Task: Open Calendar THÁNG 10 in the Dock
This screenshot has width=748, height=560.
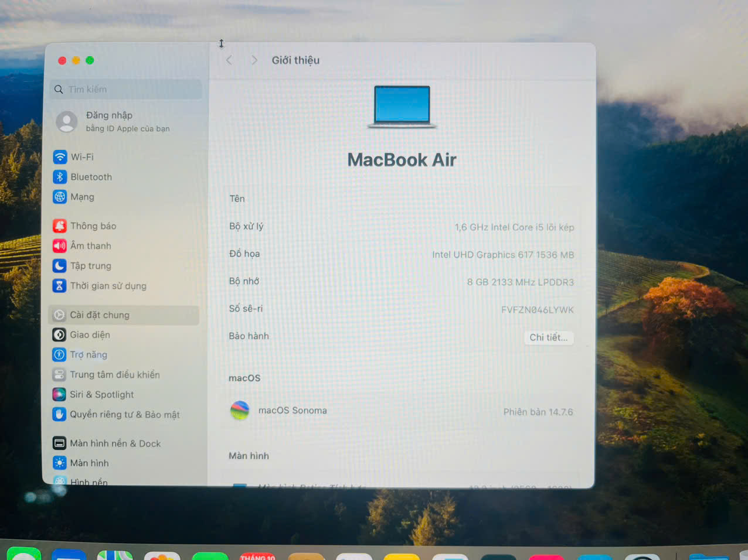Action: click(x=257, y=555)
